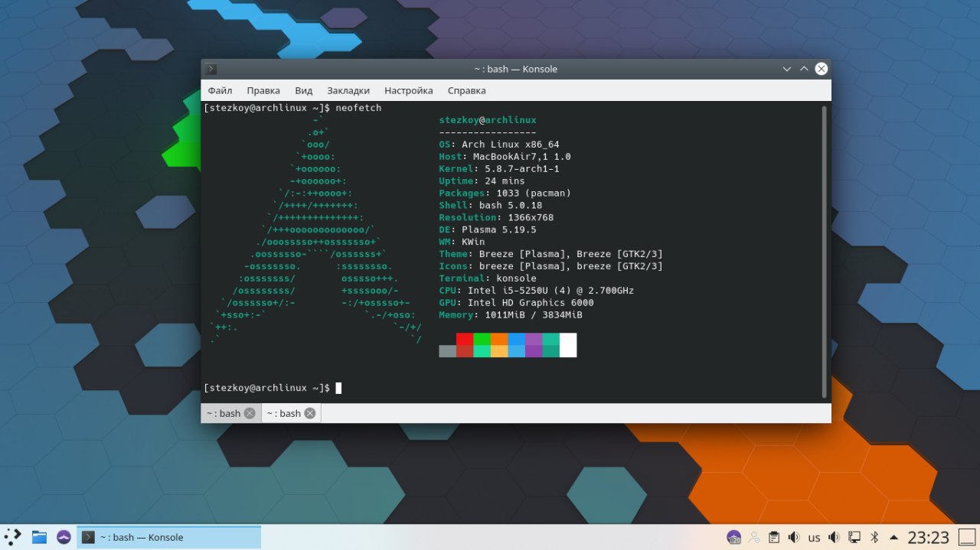Click the gray color block in neofetch palette
The image size is (980, 550).
tap(447, 351)
